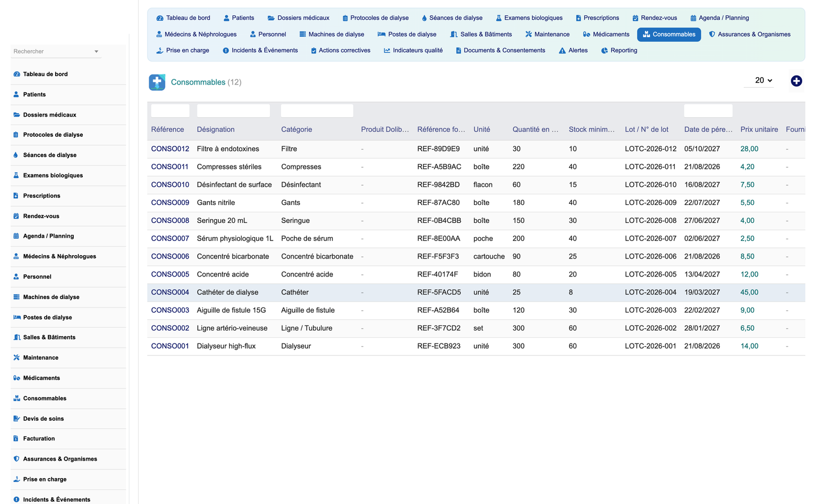Viewport: 814px width, 504px height.
Task: Switch to Médecins & Néphrologues top tab
Action: pos(196,34)
